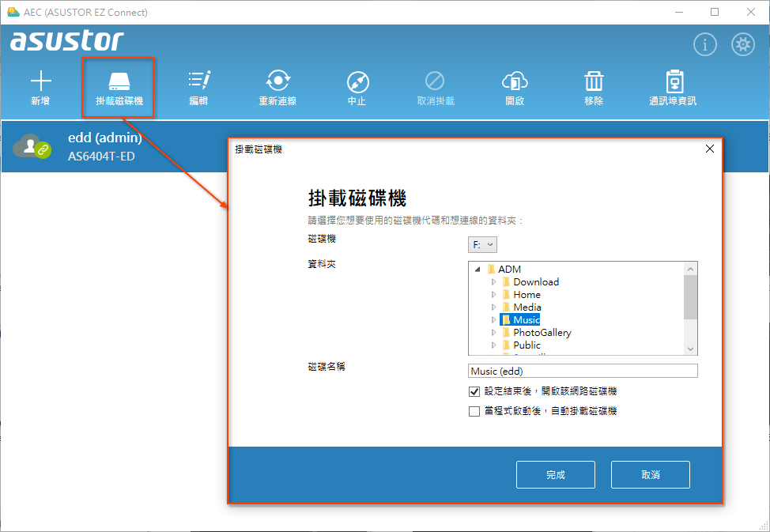Maximize the AEC window

point(715,12)
